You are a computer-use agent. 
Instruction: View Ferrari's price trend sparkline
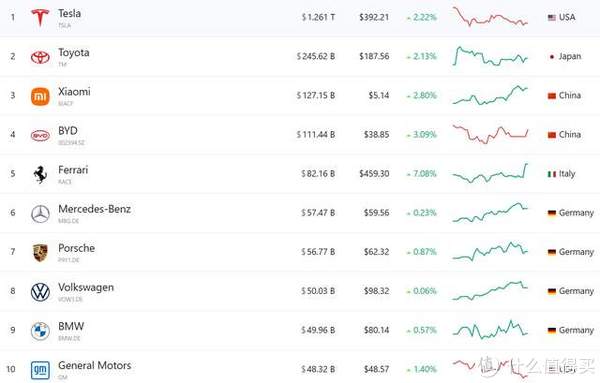(490, 173)
